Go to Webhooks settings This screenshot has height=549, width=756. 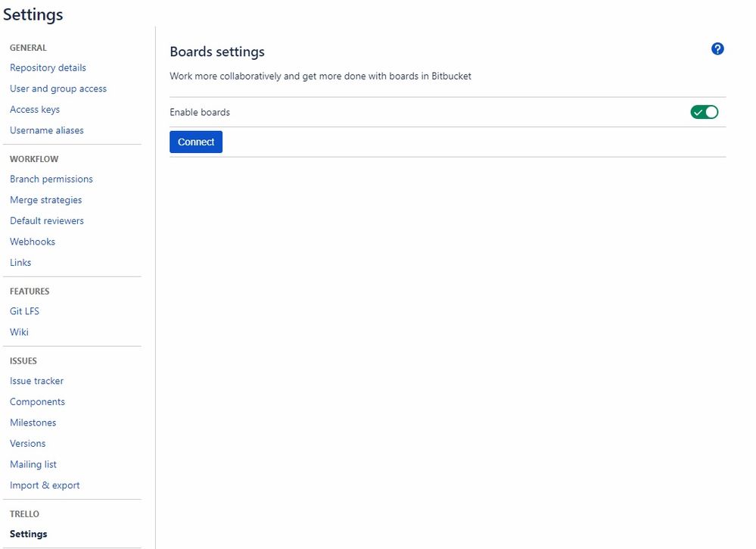33,242
